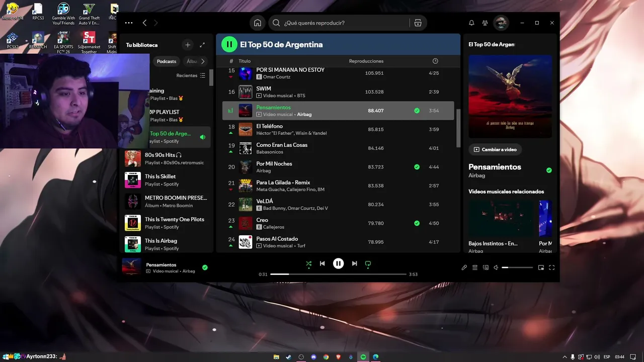Open Airbag artist link in right panel
644x362 pixels.
tap(477, 175)
